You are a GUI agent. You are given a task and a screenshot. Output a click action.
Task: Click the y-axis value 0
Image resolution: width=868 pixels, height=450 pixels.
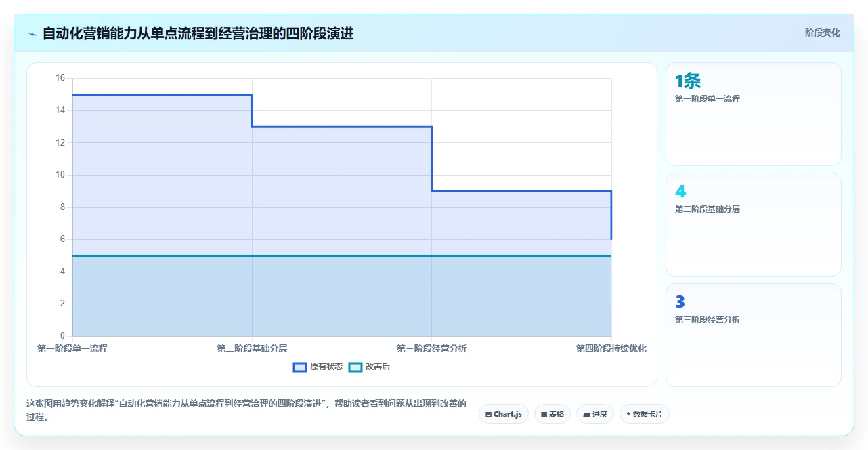[x=62, y=336]
